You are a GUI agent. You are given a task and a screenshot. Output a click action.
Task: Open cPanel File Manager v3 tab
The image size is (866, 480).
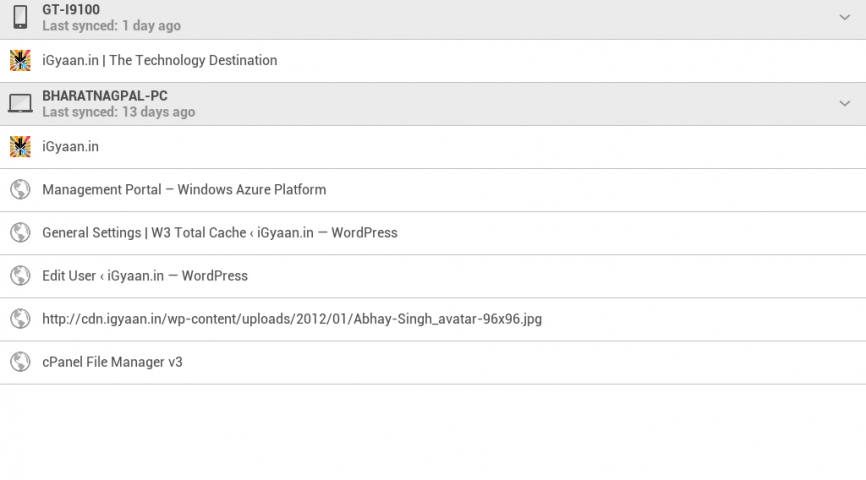click(112, 362)
